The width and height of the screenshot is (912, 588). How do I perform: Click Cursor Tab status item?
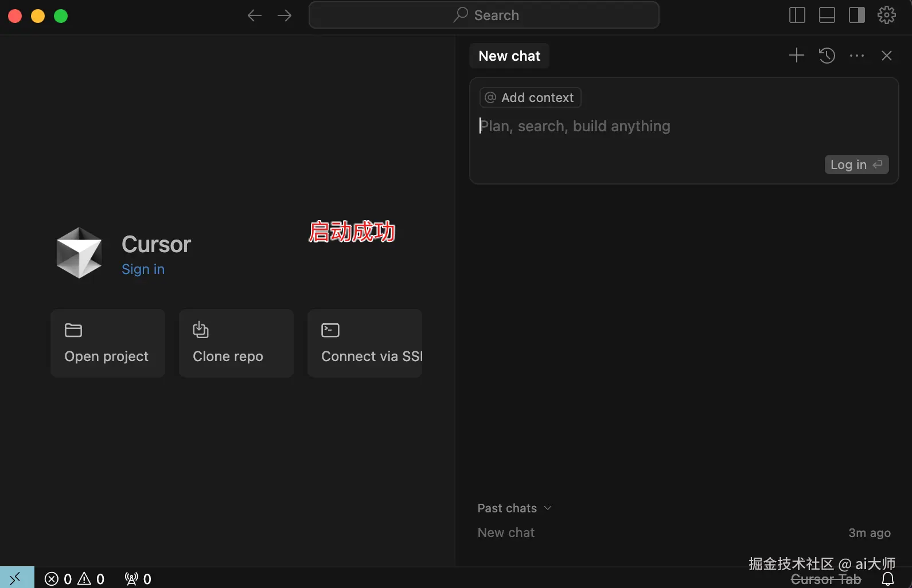pos(826,579)
